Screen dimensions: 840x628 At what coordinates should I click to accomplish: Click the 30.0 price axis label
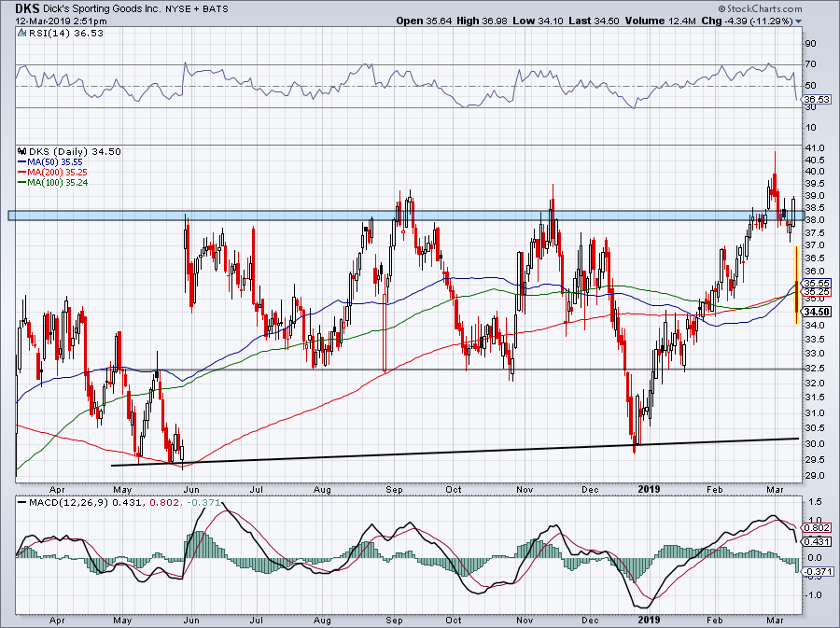pyautogui.click(x=814, y=444)
